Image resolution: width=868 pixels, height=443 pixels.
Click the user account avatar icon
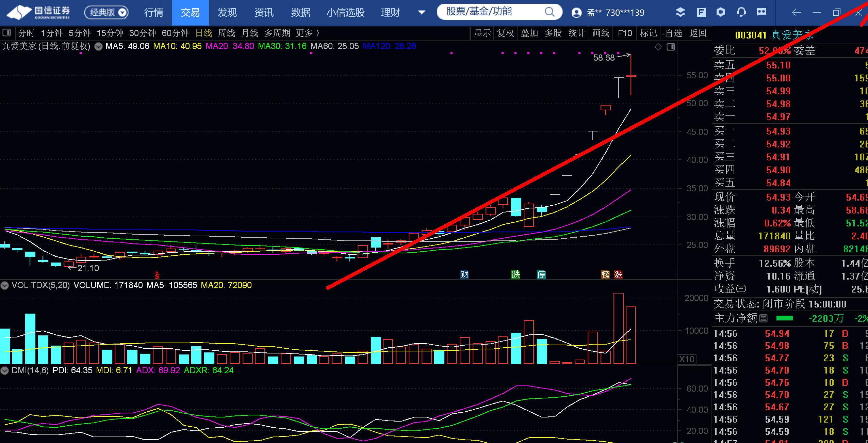click(576, 13)
